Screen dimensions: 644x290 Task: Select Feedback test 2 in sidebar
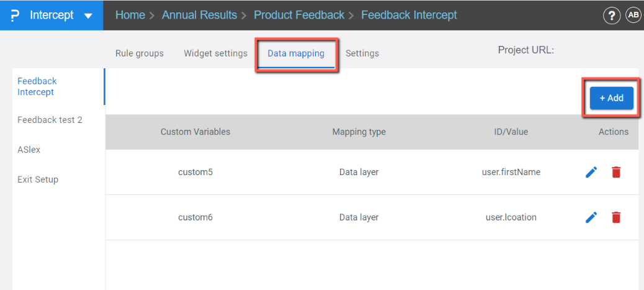(x=50, y=120)
